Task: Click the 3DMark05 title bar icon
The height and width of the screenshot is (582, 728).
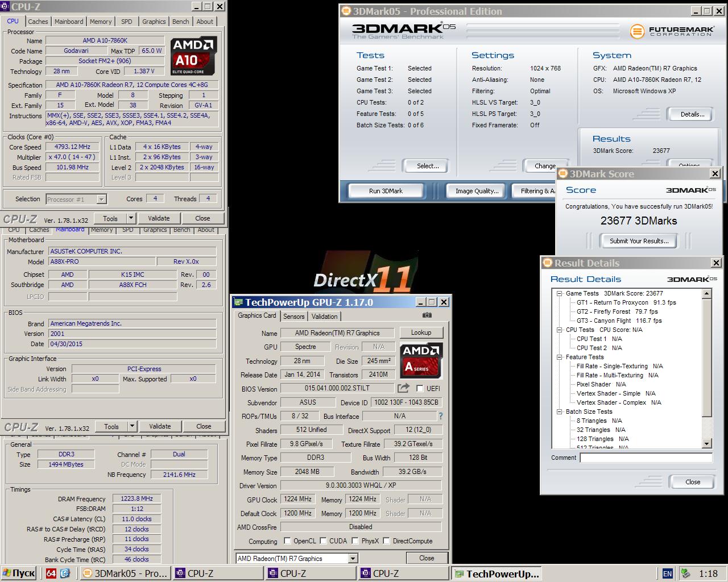Action: [x=346, y=11]
